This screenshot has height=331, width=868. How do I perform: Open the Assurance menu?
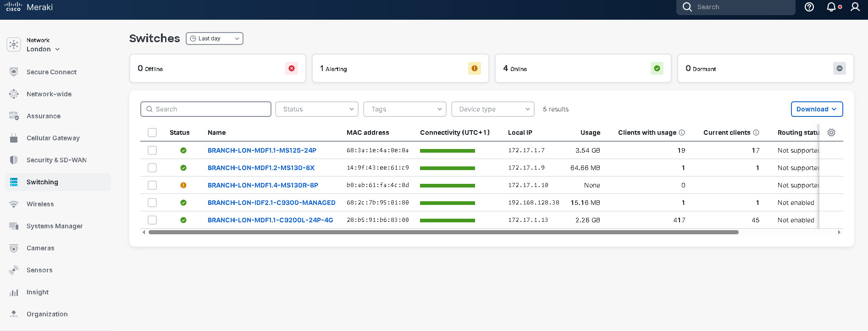point(44,116)
